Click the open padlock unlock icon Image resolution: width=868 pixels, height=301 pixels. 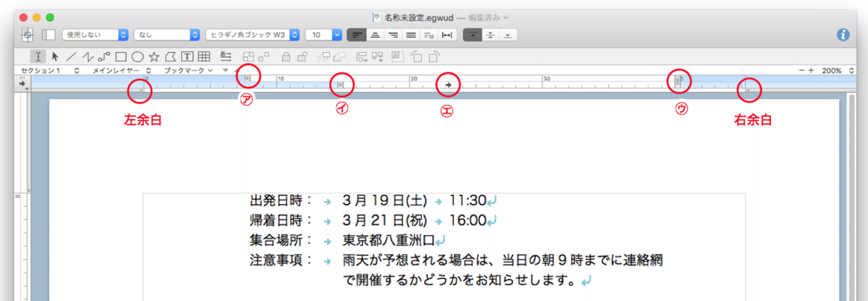point(303,56)
